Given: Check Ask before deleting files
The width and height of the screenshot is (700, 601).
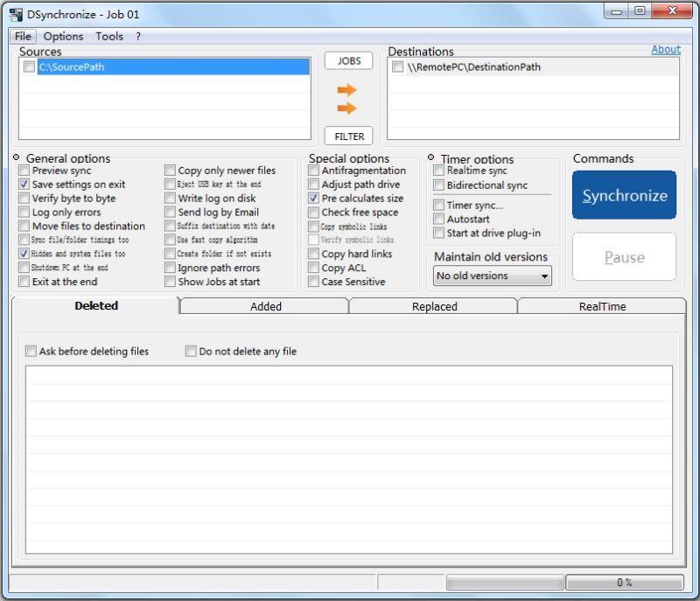Looking at the screenshot, I should [29, 351].
